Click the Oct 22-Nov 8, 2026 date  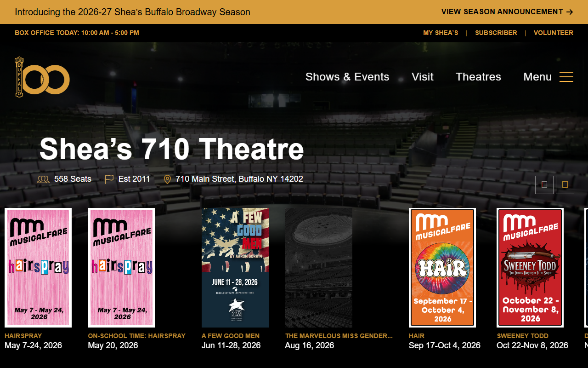tap(532, 345)
